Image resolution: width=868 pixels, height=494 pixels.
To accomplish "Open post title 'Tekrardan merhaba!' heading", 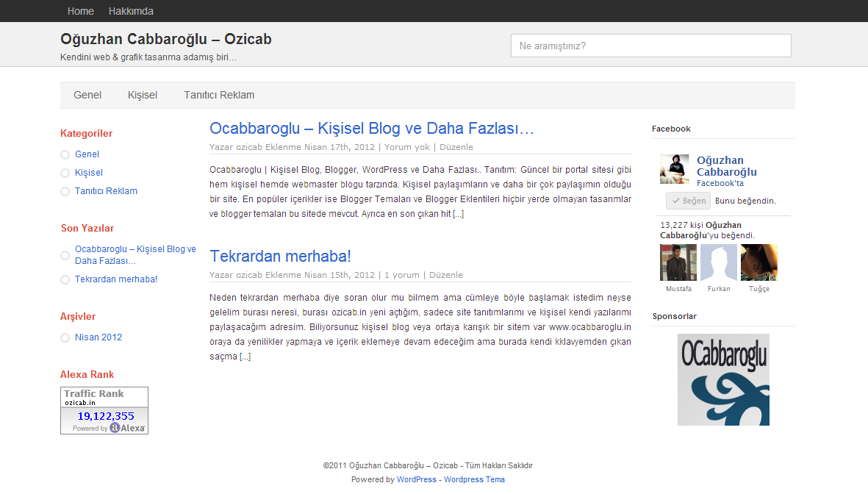I will point(280,256).
